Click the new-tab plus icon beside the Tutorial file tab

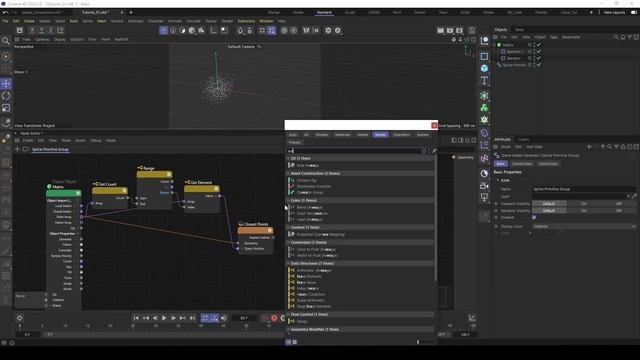tap(131, 12)
